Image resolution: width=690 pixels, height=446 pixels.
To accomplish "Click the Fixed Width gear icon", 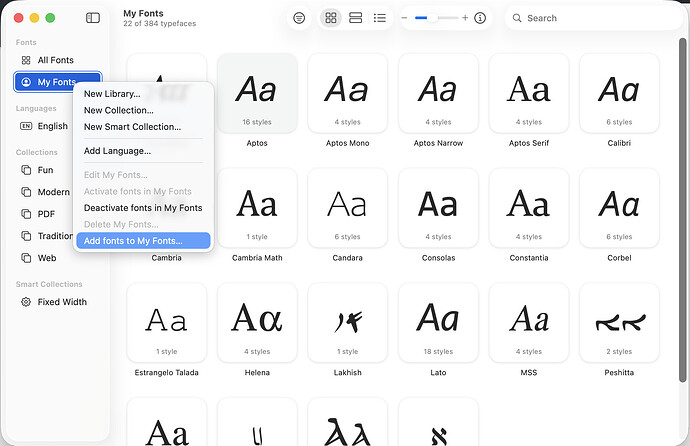I will point(26,302).
